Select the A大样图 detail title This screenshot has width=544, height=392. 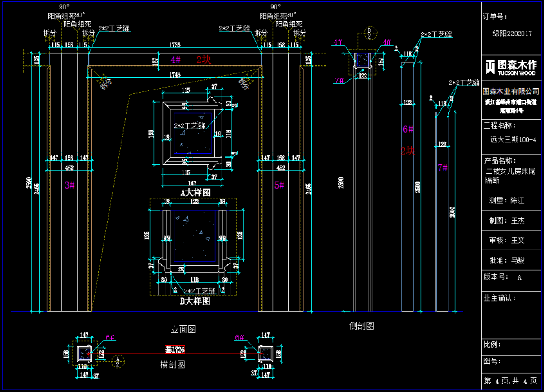195,192
